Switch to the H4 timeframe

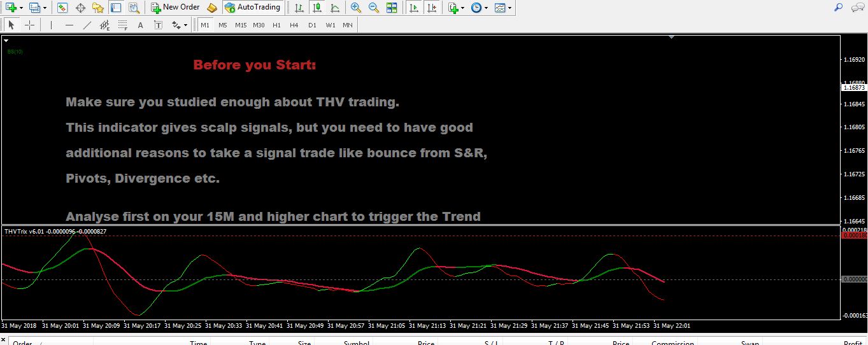coord(294,25)
